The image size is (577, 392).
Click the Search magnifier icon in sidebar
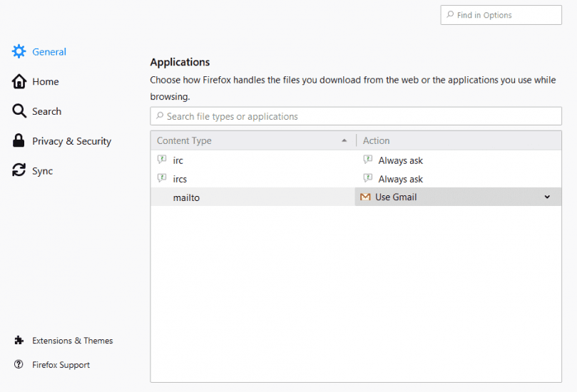(x=19, y=111)
